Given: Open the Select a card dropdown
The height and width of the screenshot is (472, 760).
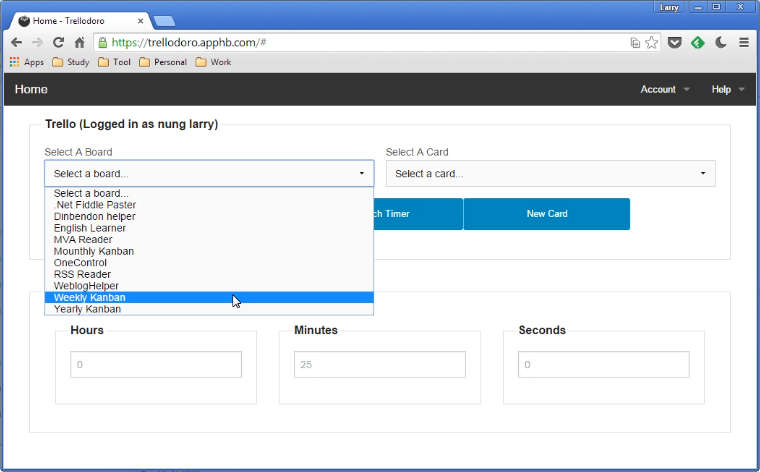Looking at the screenshot, I should click(551, 173).
